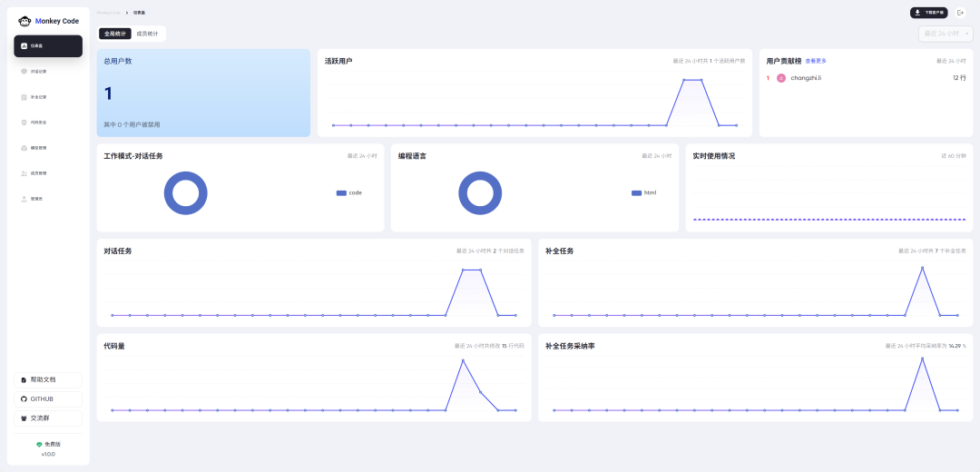Click the 补全任务采纳率 chart title
The image size is (980, 472).
pyautogui.click(x=570, y=346)
